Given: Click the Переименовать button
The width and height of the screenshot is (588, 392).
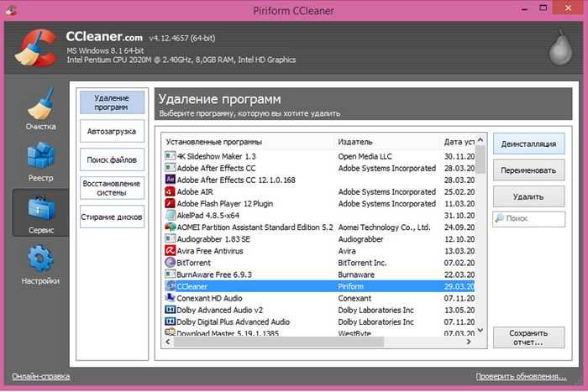Looking at the screenshot, I should 528,170.
